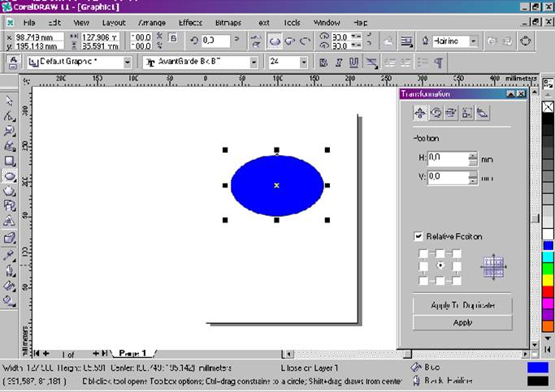Open the Tools menu

pos(292,23)
